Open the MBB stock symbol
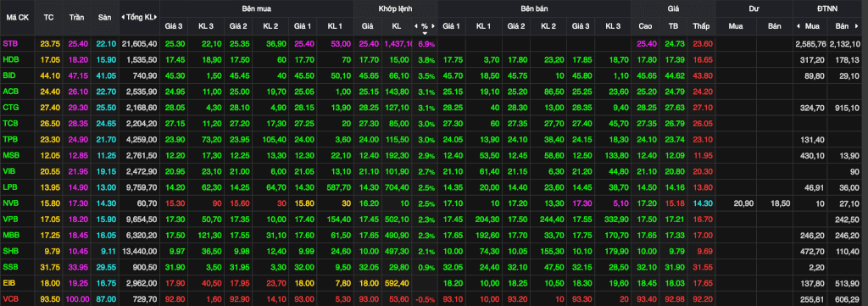The width and height of the screenshot is (868, 306). (x=10, y=236)
